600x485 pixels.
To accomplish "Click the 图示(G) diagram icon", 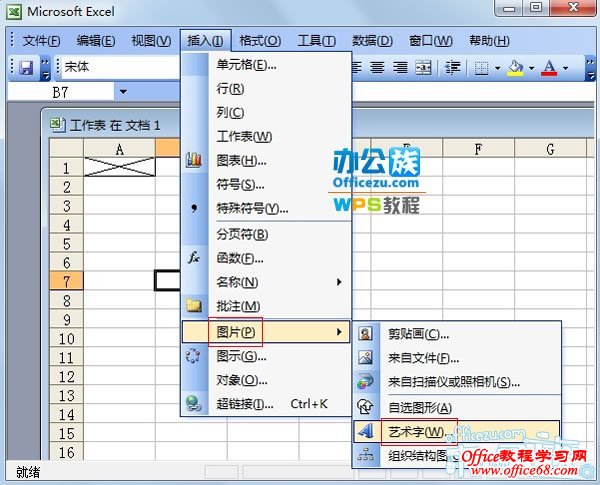I will tap(193, 356).
